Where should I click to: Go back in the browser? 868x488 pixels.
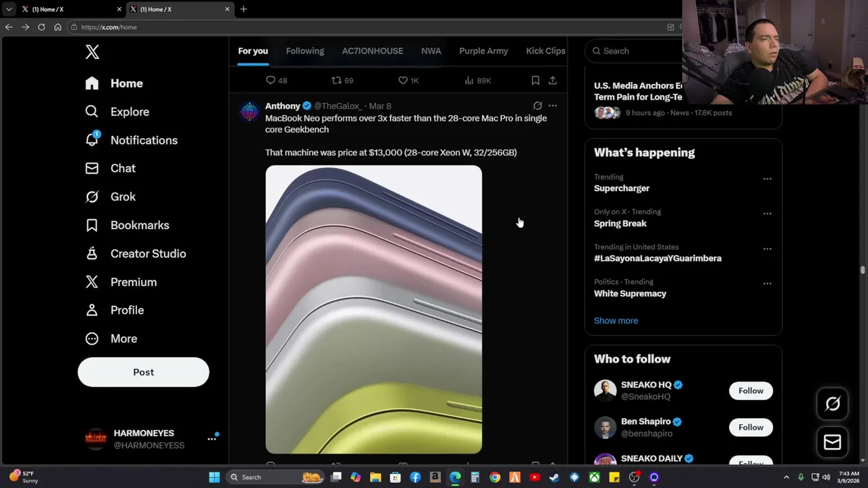click(x=8, y=27)
